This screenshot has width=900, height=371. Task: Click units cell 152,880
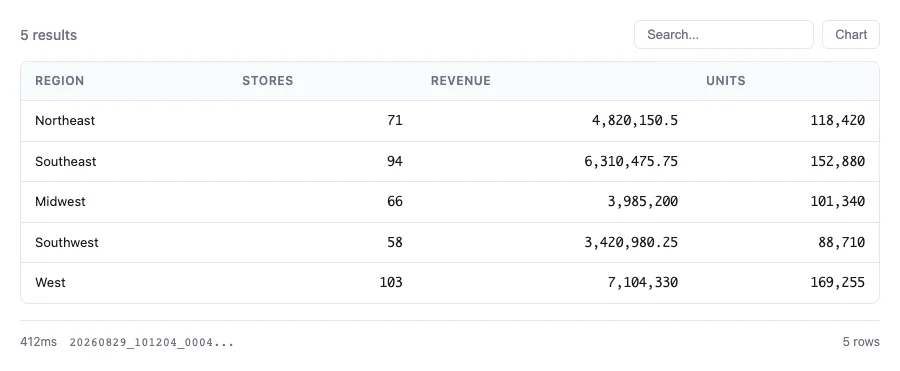click(838, 161)
